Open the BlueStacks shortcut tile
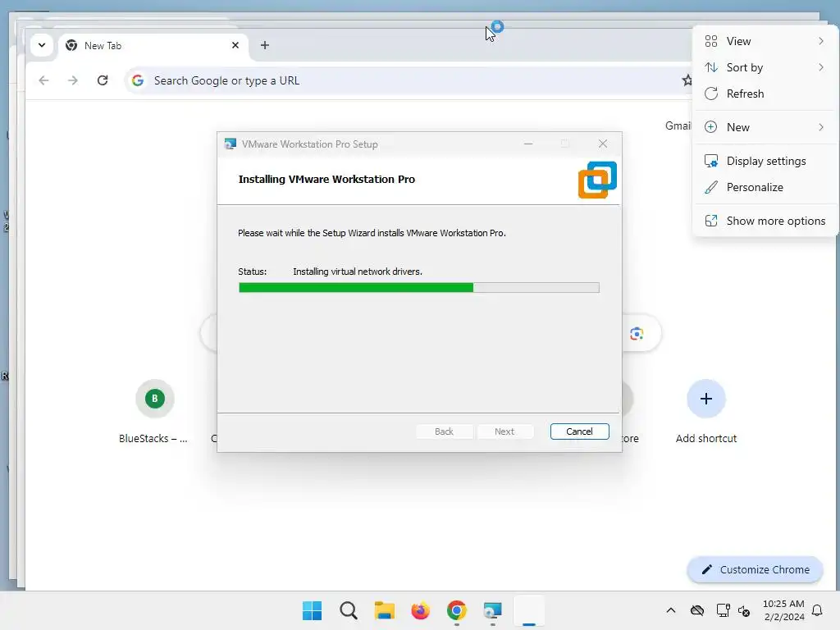840x630 pixels. 154,413
